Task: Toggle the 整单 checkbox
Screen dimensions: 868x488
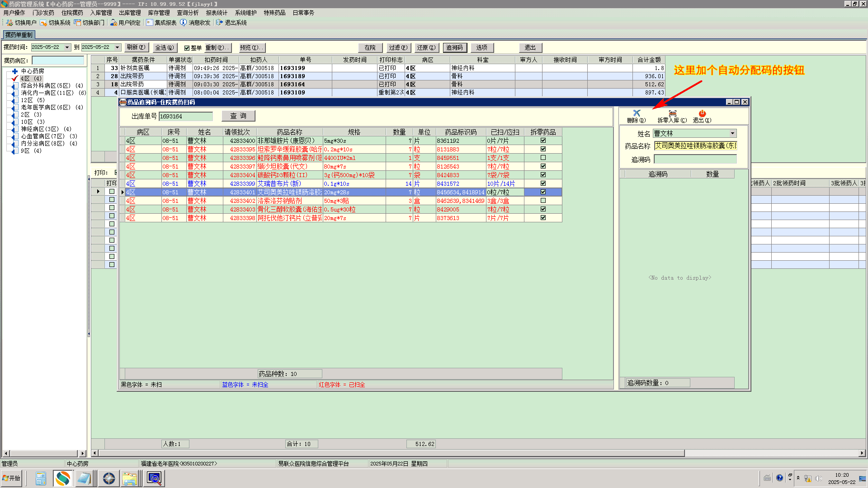Action: click(x=187, y=48)
